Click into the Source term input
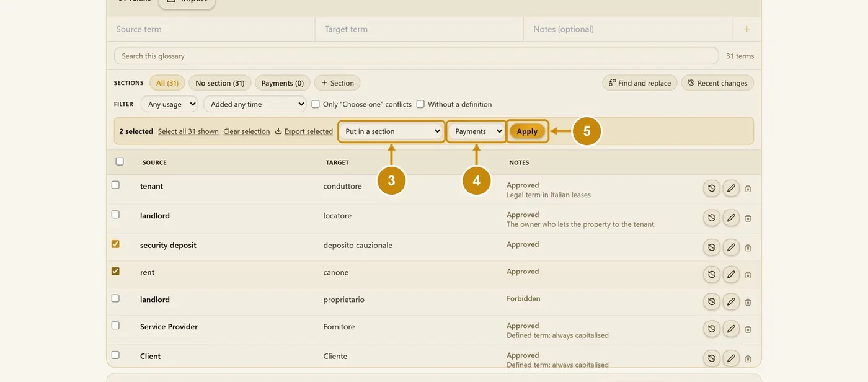Screen dimensions: 868x382 click(x=211, y=29)
